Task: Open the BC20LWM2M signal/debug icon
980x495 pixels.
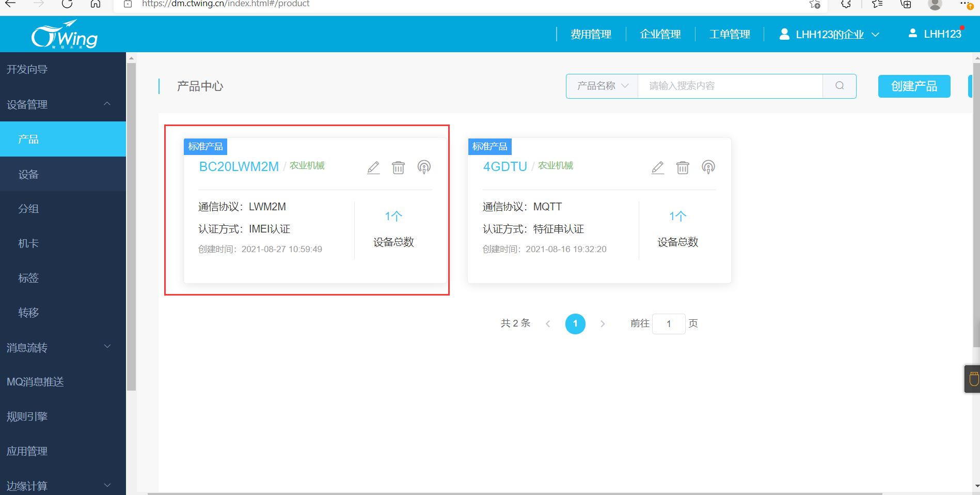Action: point(424,167)
